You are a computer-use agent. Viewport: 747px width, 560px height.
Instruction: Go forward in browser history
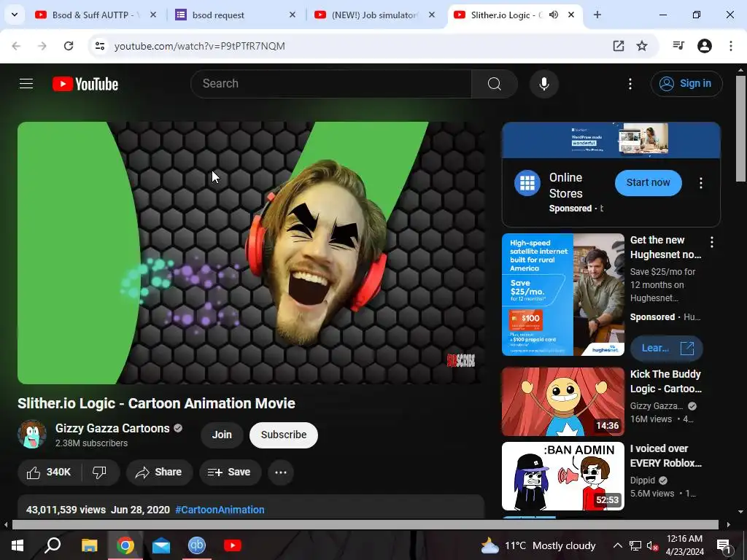coord(42,46)
